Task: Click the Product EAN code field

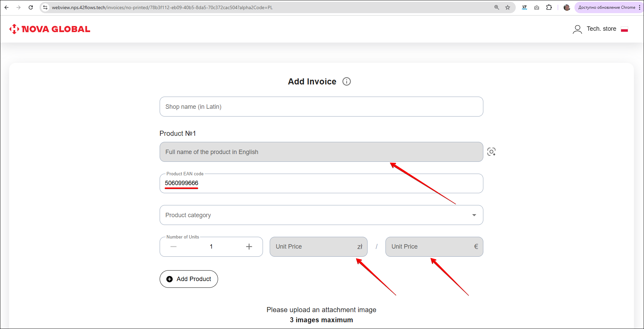Action: click(x=321, y=183)
